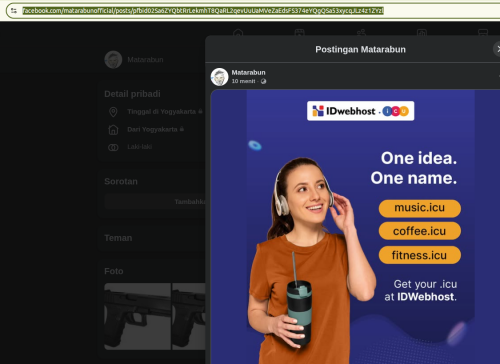Screen dimensions: 500x364
Task: Click the Matarabun profile picture in the background page
Action: (x=113, y=60)
